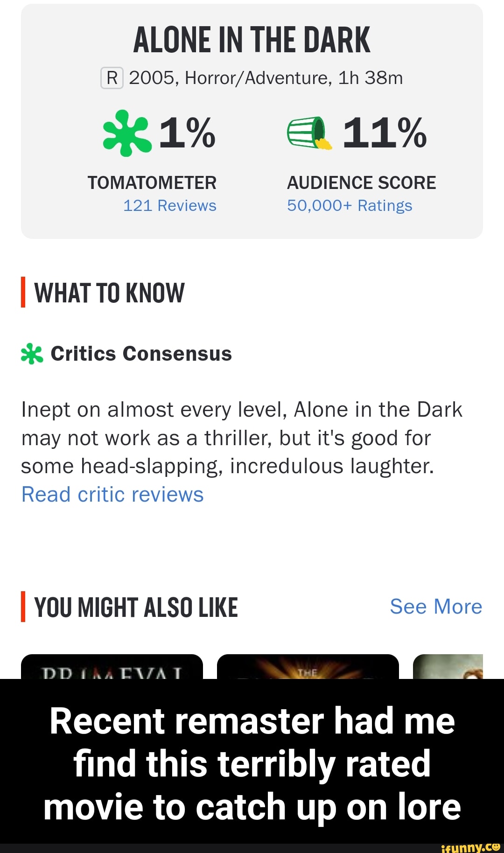Click Read critic reviews link
The width and height of the screenshot is (504, 853).
coord(112,495)
